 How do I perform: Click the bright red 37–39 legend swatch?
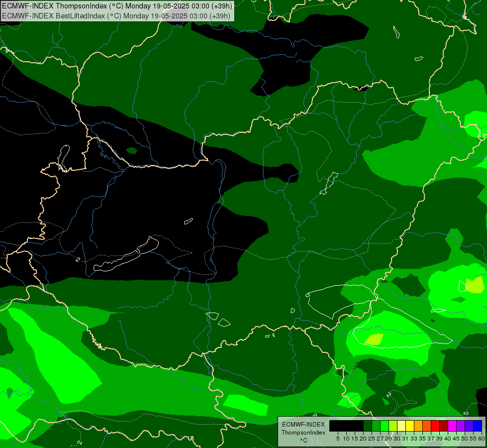(x=435, y=426)
